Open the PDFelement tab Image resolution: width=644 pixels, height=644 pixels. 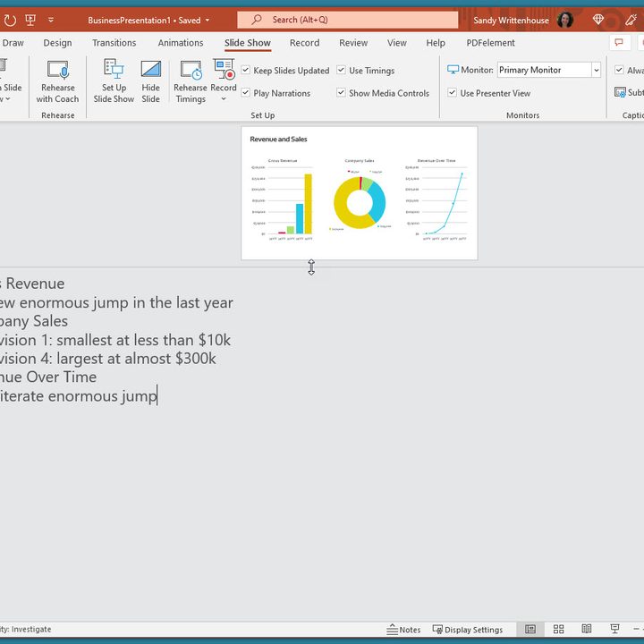[490, 43]
